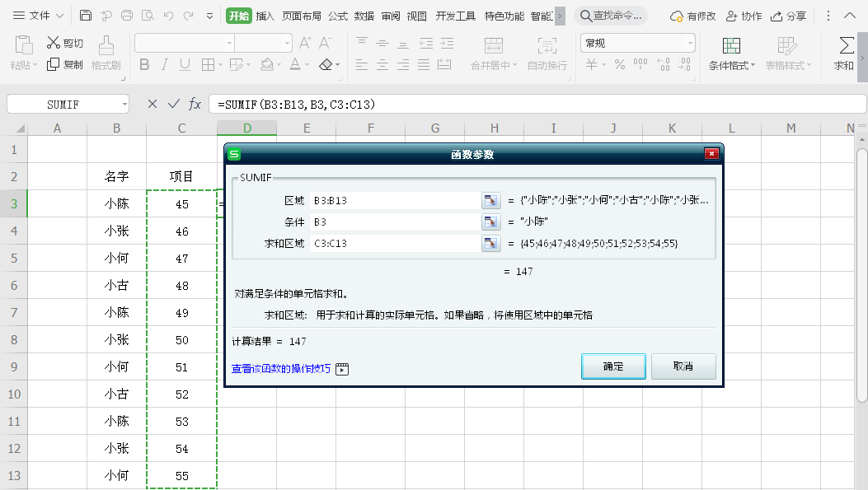Click range picker icon for 求和区域 field
The image size is (868, 490).
[490, 243]
